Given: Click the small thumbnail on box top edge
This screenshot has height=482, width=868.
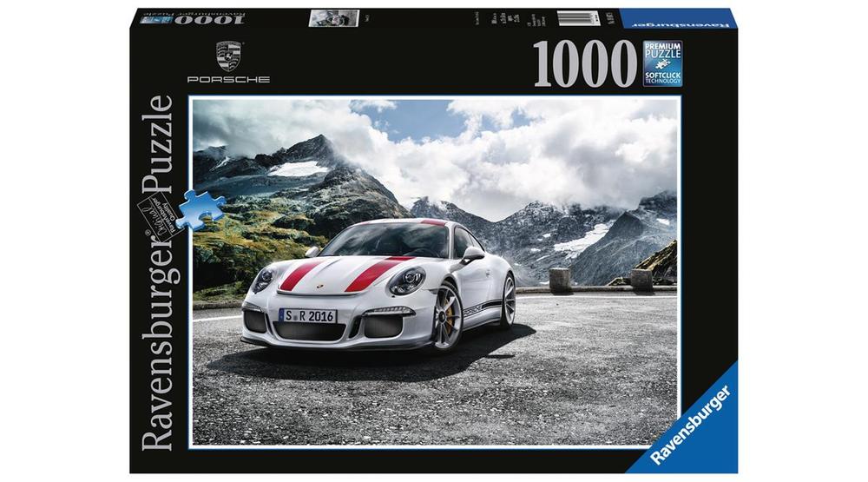Looking at the screenshot, I should click(x=334, y=18).
